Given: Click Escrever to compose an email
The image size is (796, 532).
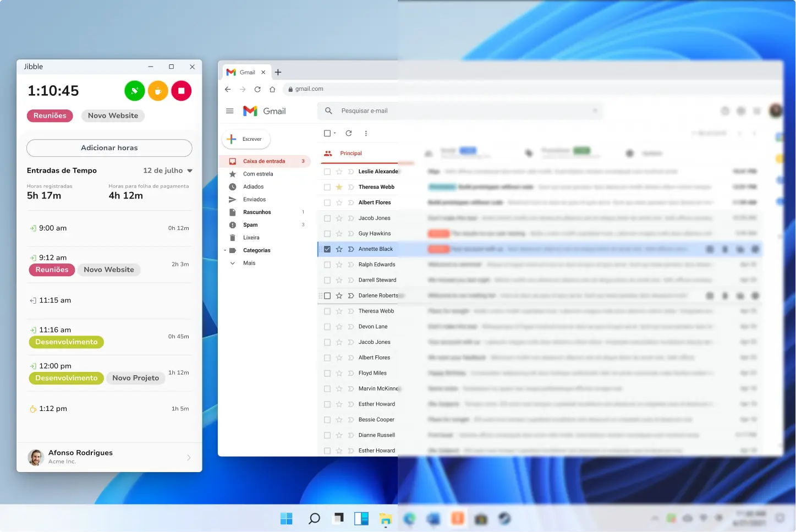Looking at the screenshot, I should [x=246, y=139].
